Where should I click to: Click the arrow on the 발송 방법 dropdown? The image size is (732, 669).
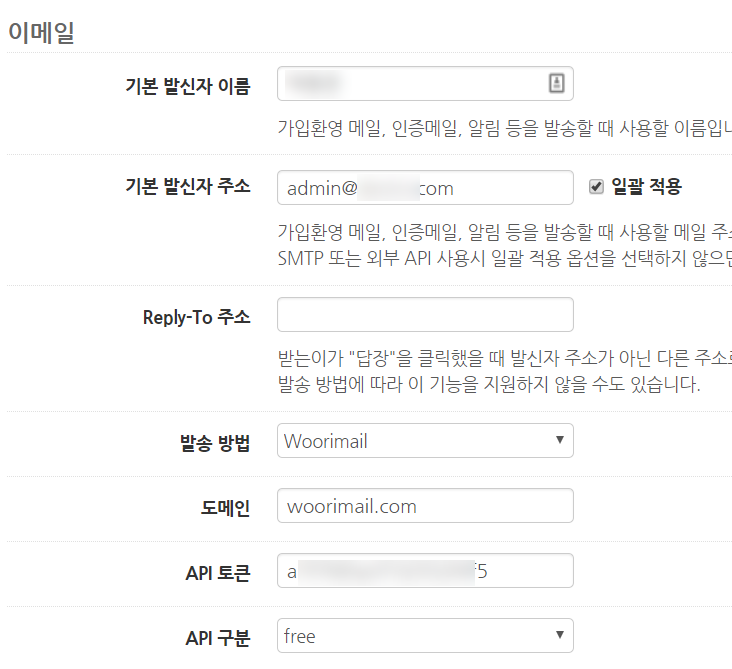pos(560,439)
